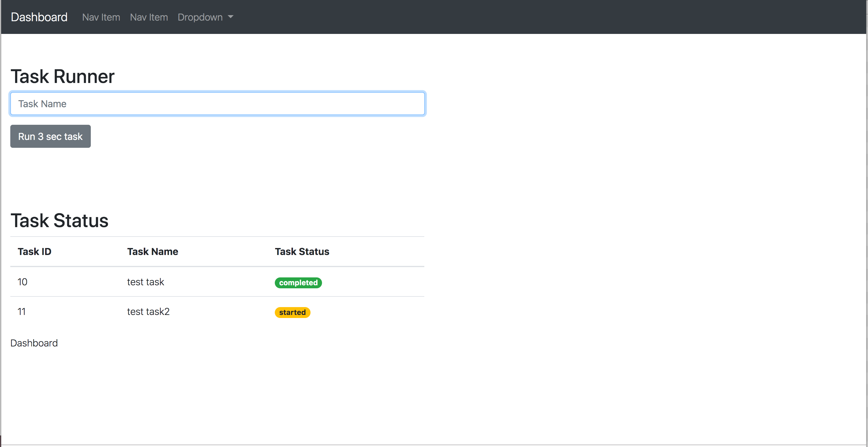Click the Task Status column header
Image resolution: width=868 pixels, height=447 pixels.
pyautogui.click(x=302, y=251)
